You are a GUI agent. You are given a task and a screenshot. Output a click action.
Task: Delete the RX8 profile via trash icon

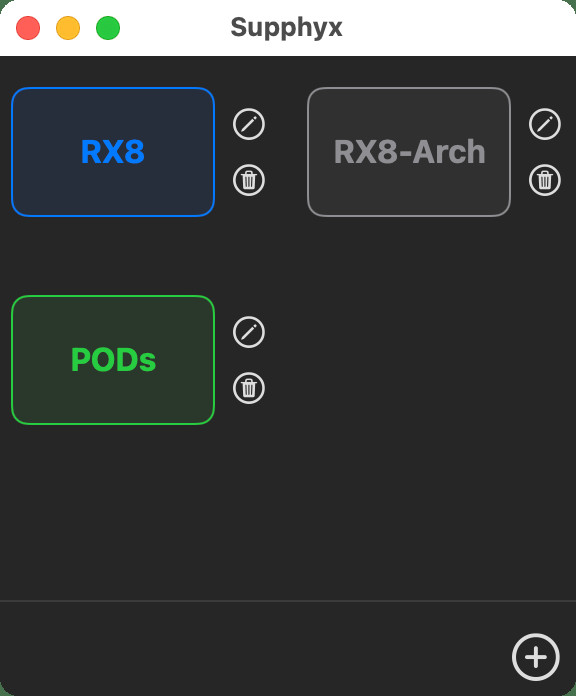pyautogui.click(x=249, y=180)
